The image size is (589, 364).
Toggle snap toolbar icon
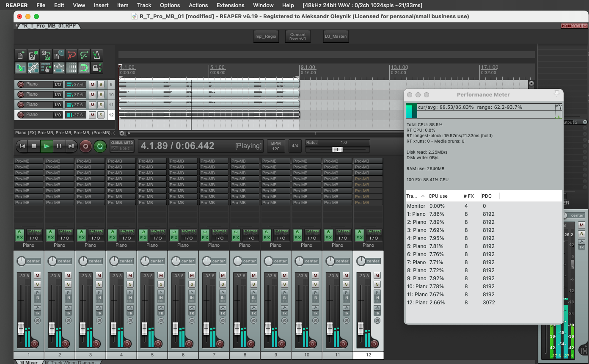pyautogui.click(x=84, y=68)
